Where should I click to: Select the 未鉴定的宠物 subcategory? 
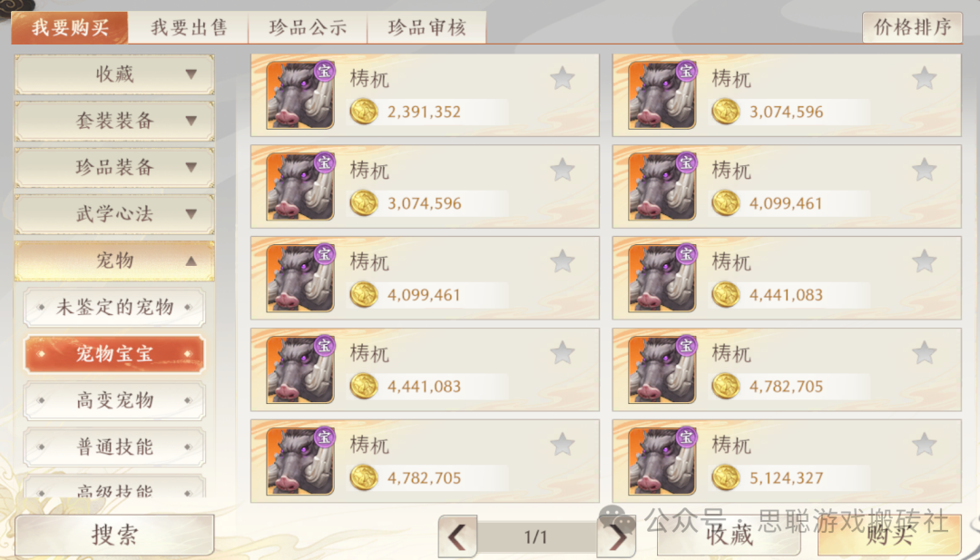point(114,308)
